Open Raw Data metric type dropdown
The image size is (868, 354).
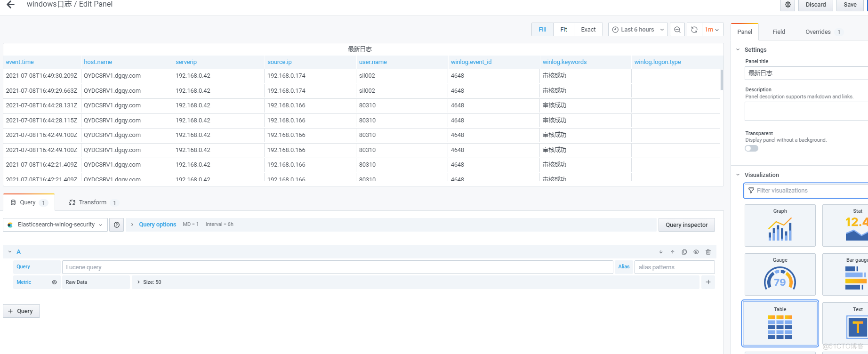point(96,282)
